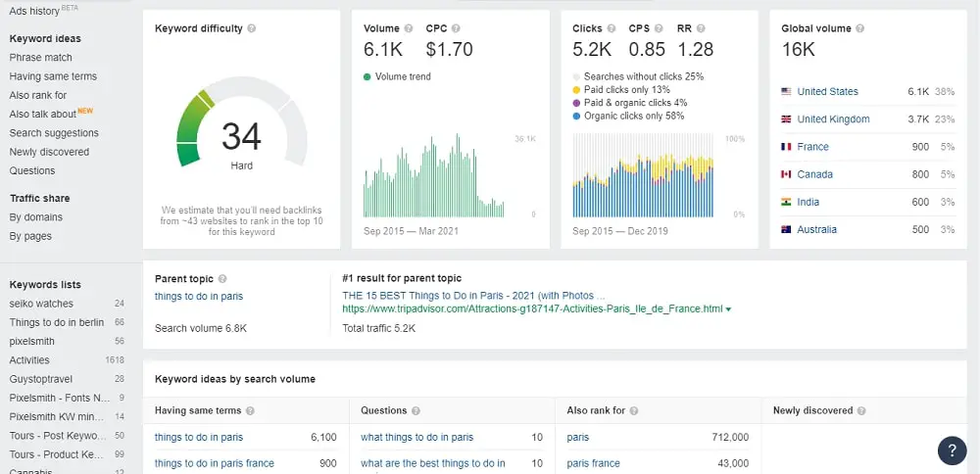The height and width of the screenshot is (474, 980).
Task: Click the Parent topic help icon
Action: (x=221, y=279)
